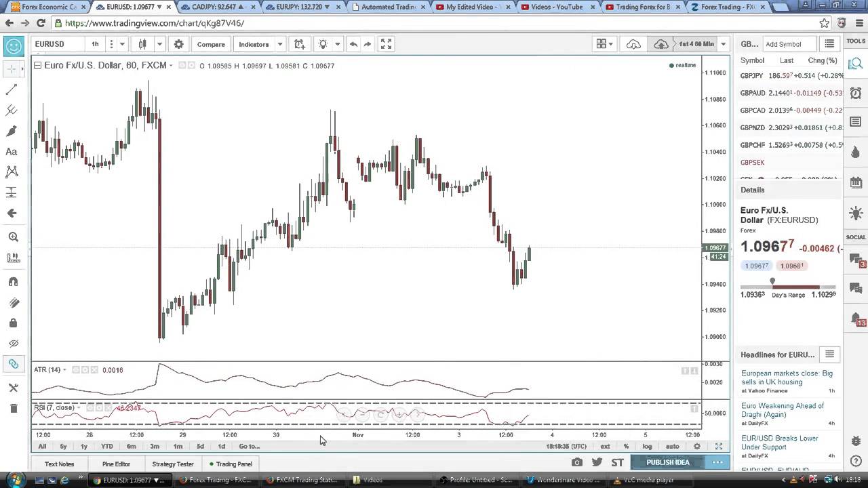Click the Go to... date button
Screen dimensions: 868x488
(249, 446)
